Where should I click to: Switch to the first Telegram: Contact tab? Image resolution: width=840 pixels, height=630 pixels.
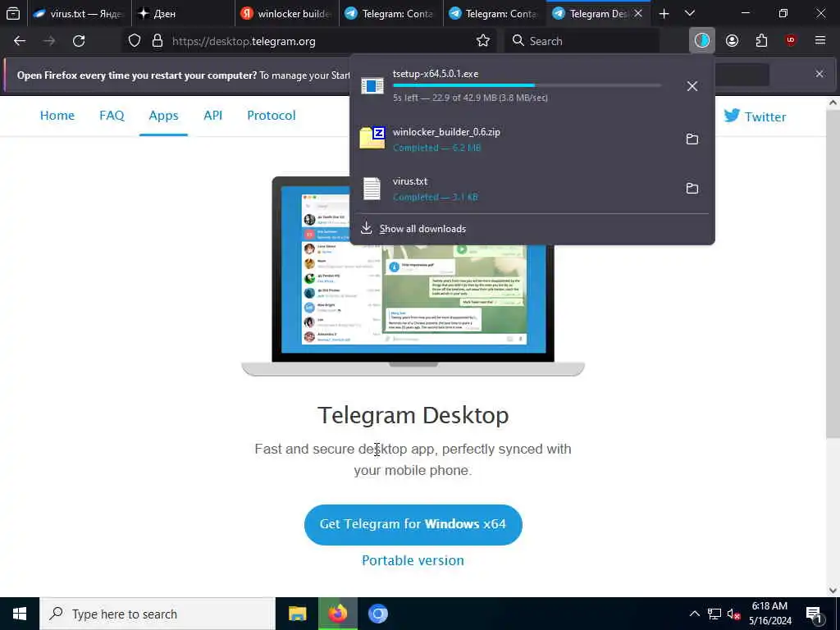click(x=390, y=14)
